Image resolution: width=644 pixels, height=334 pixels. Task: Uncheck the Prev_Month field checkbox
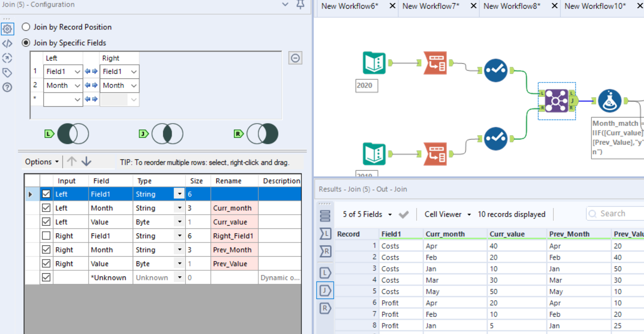pos(46,249)
